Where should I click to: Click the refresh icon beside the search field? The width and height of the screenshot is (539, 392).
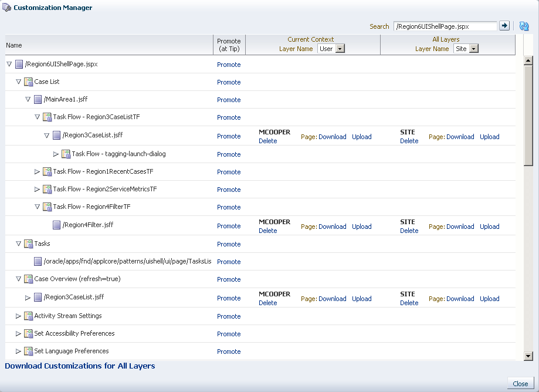(x=523, y=26)
